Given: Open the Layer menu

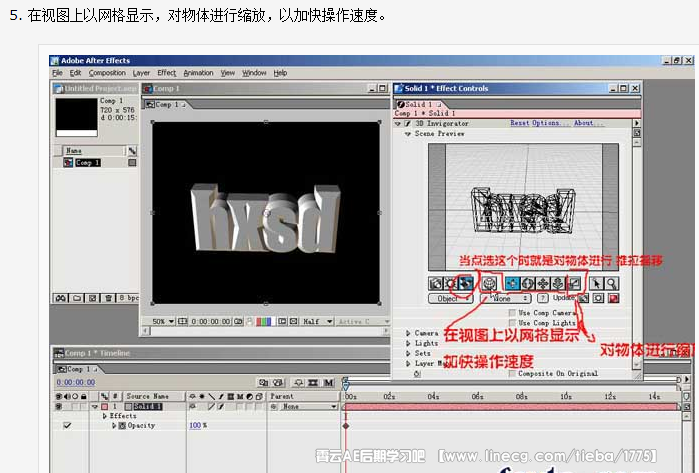Looking at the screenshot, I should 141,73.
